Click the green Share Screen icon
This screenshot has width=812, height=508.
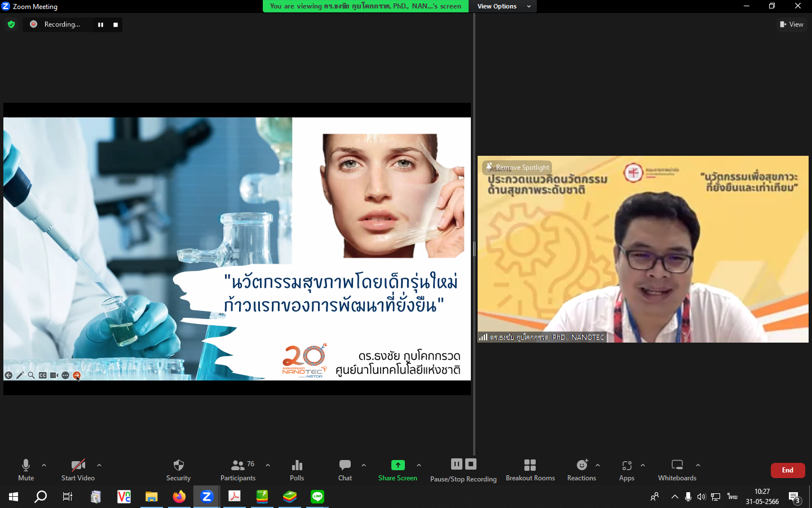coord(398,465)
